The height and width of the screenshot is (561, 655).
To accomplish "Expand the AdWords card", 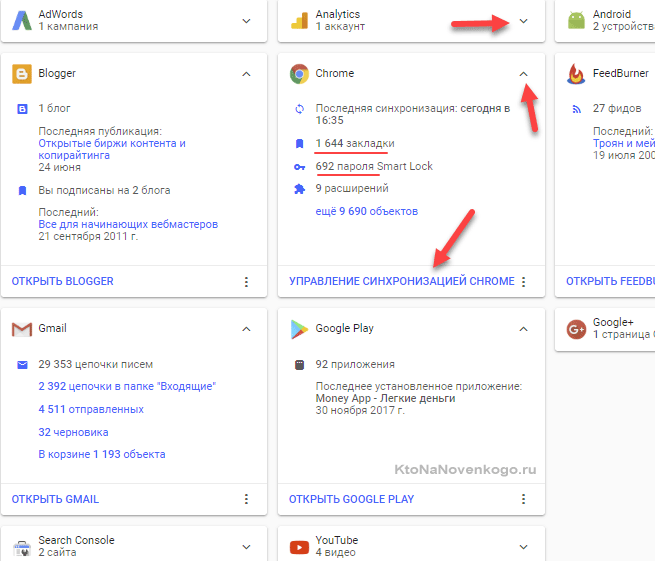I will tap(246, 21).
